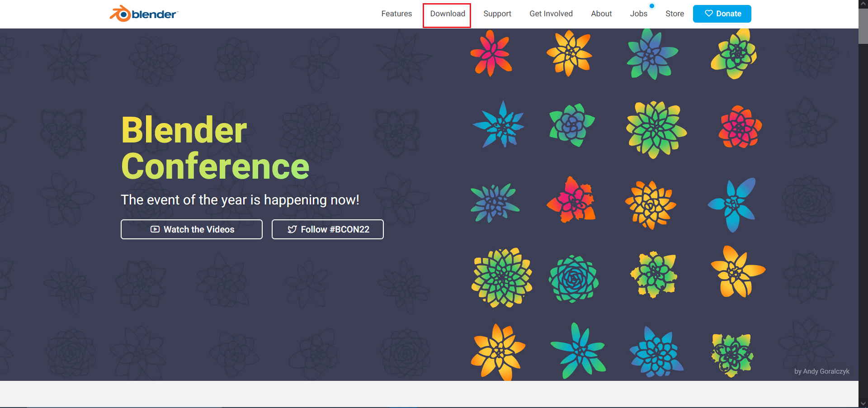Select Get Involved in the navigation bar
868x408 pixels.
[551, 14]
